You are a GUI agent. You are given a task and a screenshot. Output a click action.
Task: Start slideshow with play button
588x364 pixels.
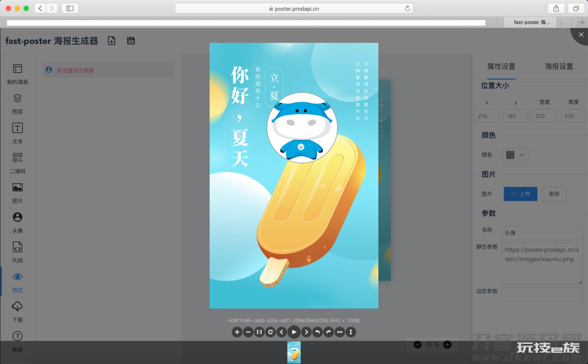point(294,332)
